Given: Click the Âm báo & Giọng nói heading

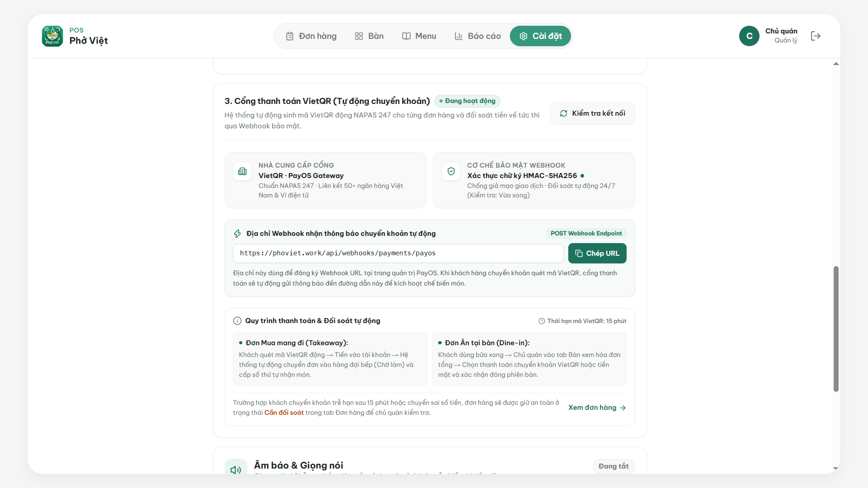Looking at the screenshot, I should 298,465.
